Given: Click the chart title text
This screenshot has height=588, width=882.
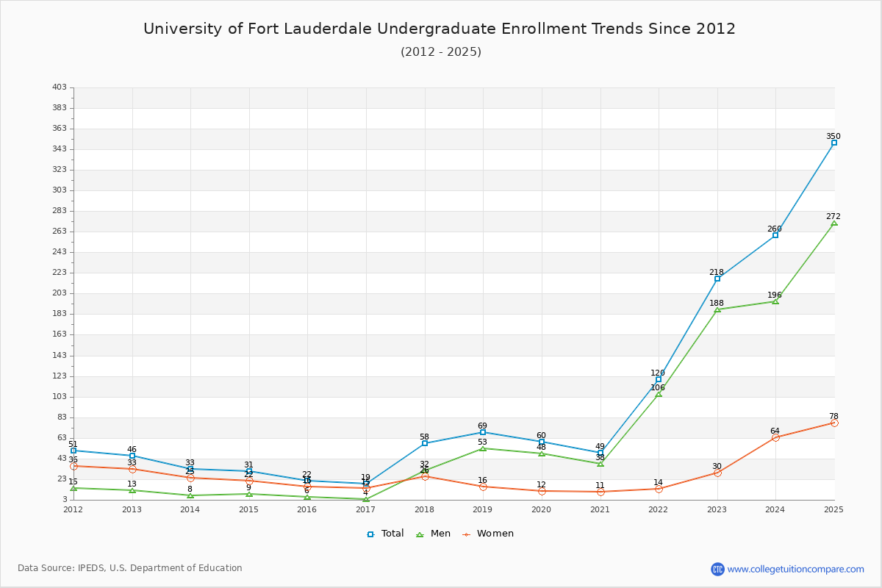Looking at the screenshot, I should click(x=440, y=29).
